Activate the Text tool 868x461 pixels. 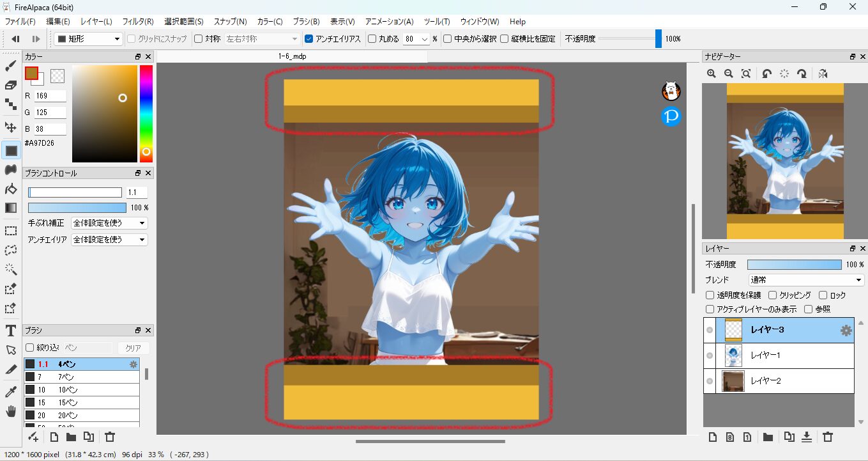coord(11,331)
